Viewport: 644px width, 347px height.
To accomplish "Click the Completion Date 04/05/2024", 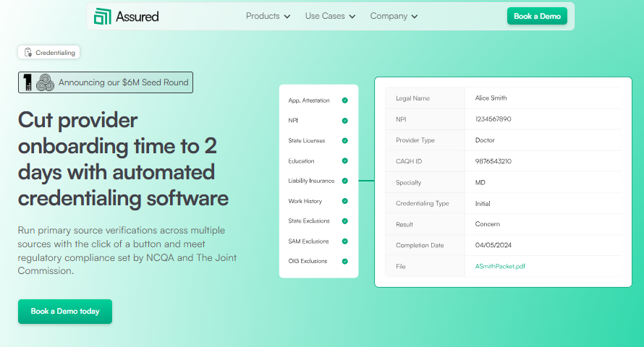I will tap(493, 245).
